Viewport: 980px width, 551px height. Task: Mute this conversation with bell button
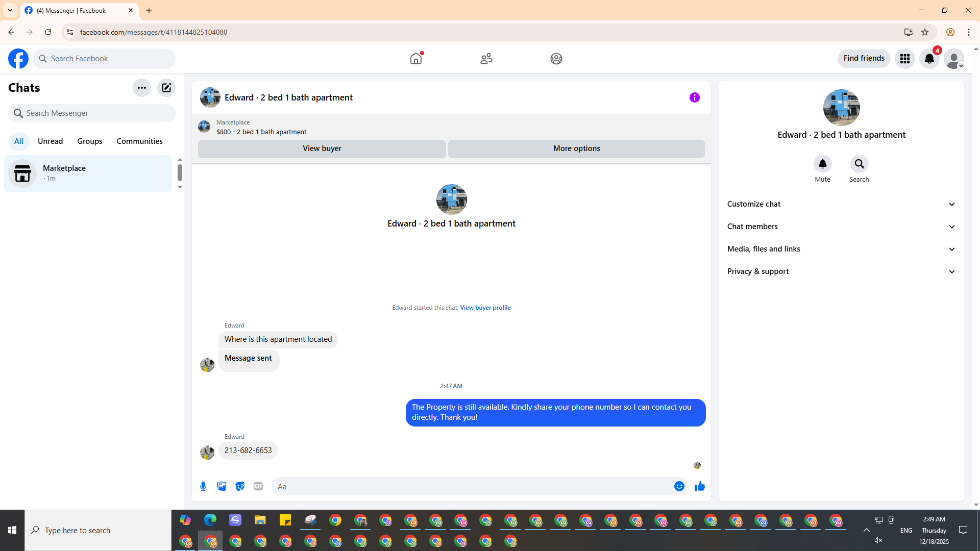pos(822,164)
